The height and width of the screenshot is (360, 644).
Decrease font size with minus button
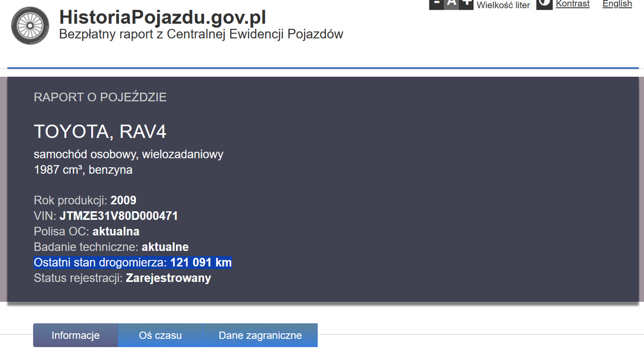tap(436, 4)
